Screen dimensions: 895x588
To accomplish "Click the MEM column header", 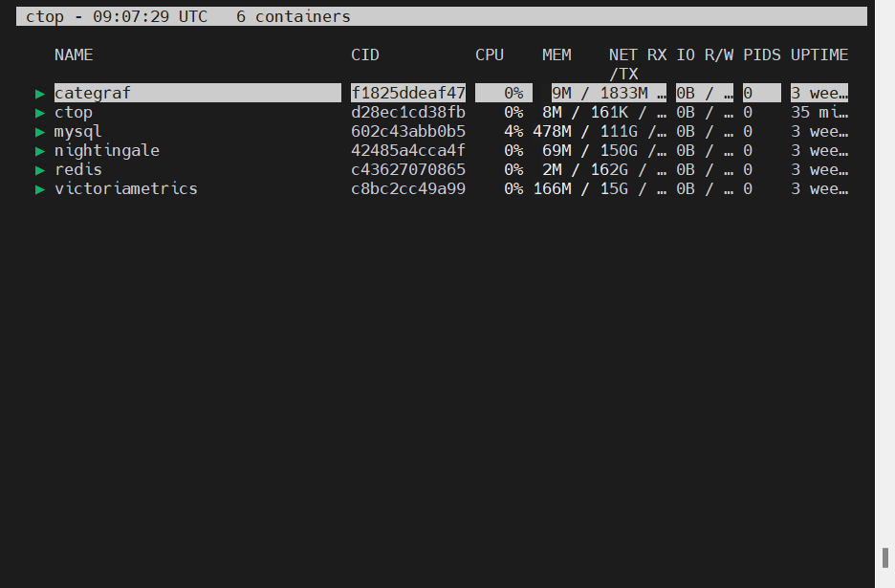I will click(556, 54).
